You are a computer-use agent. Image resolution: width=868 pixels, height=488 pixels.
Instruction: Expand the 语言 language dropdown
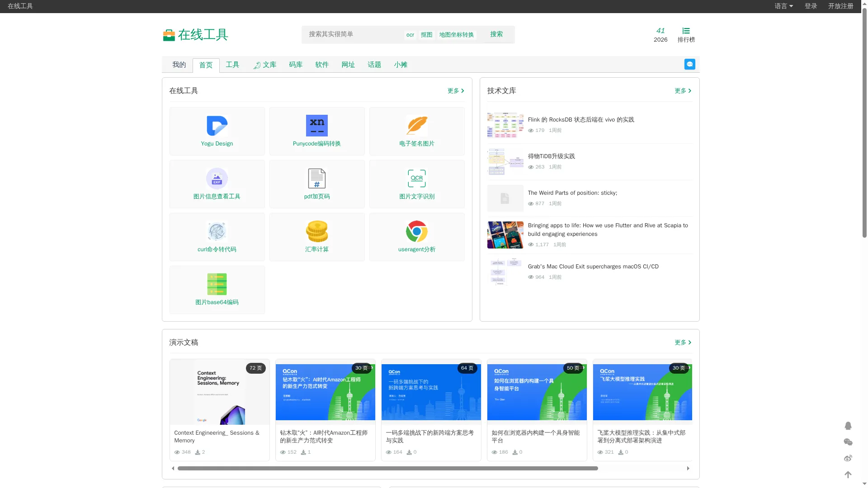tap(783, 6)
